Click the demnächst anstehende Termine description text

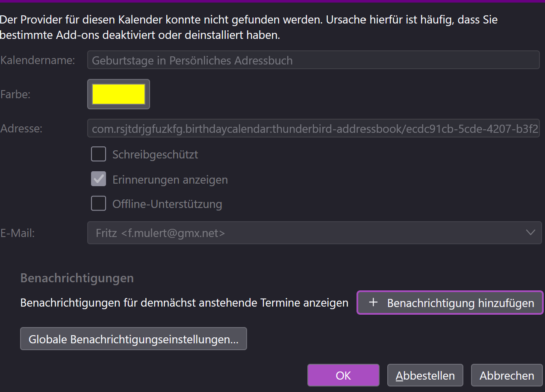(184, 303)
